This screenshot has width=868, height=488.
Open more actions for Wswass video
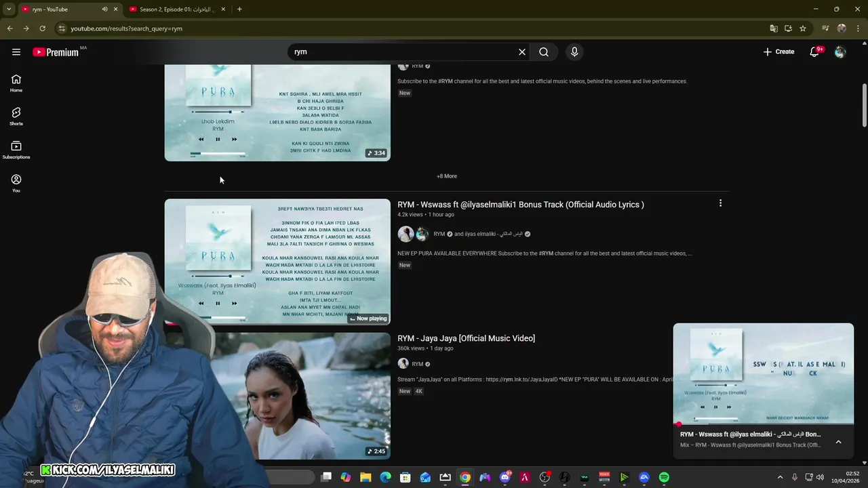(720, 203)
